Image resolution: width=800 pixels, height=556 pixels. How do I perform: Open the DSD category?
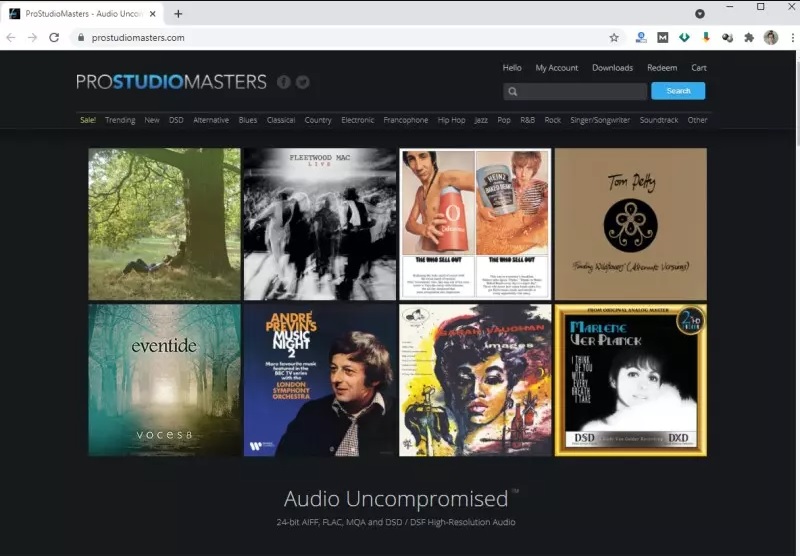[x=176, y=120]
